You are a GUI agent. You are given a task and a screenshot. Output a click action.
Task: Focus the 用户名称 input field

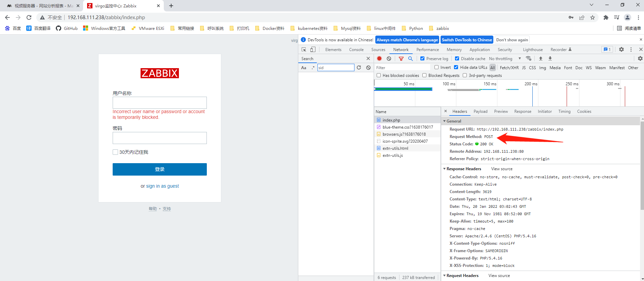160,103
